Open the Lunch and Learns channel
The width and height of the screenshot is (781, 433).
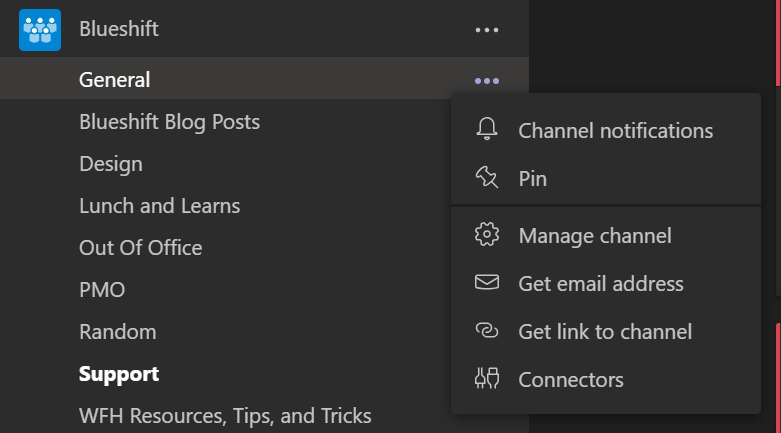(159, 206)
